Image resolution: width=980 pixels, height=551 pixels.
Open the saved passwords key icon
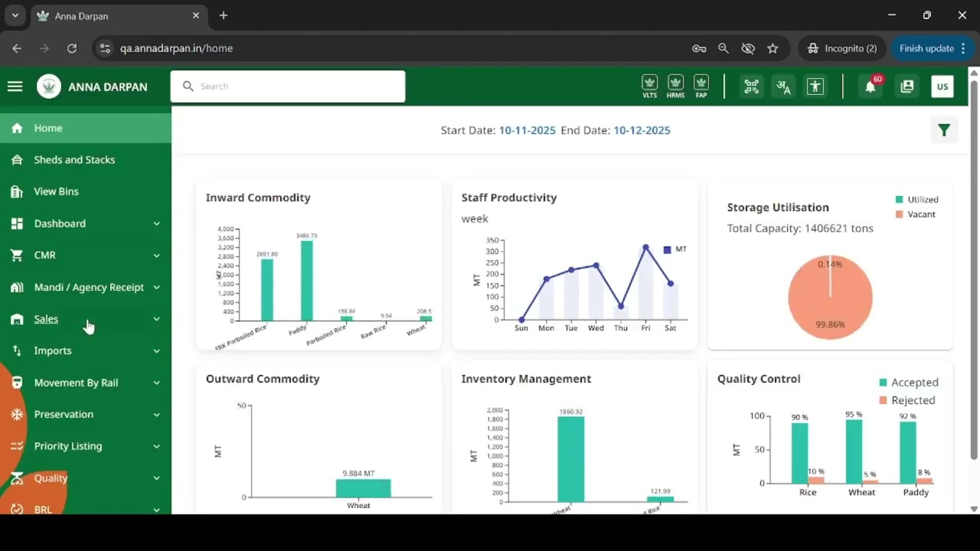tap(699, 48)
